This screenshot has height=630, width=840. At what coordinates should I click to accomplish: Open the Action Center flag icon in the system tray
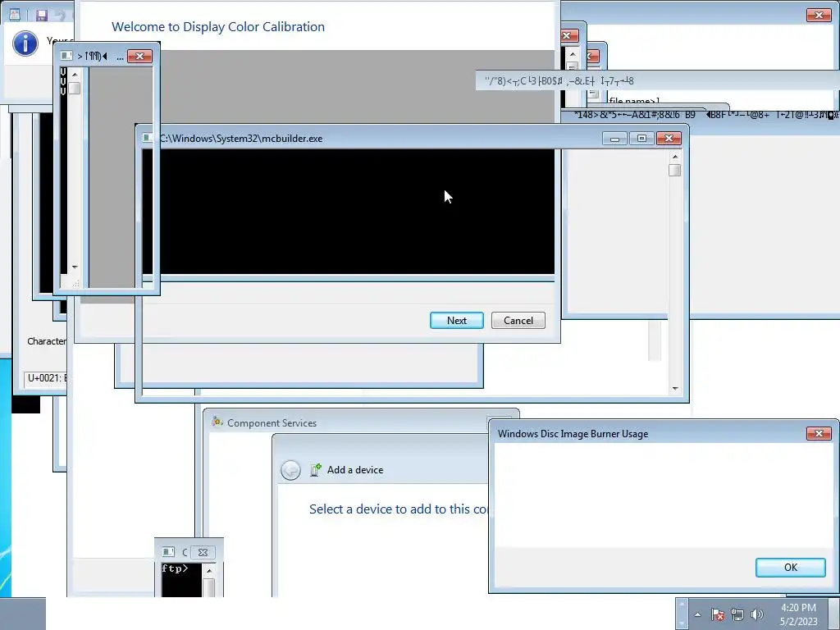pos(718,614)
